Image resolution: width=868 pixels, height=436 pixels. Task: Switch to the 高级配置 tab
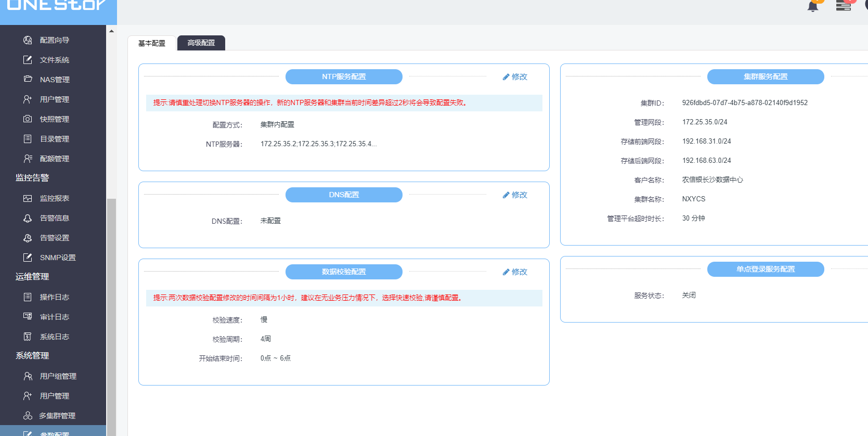(201, 43)
